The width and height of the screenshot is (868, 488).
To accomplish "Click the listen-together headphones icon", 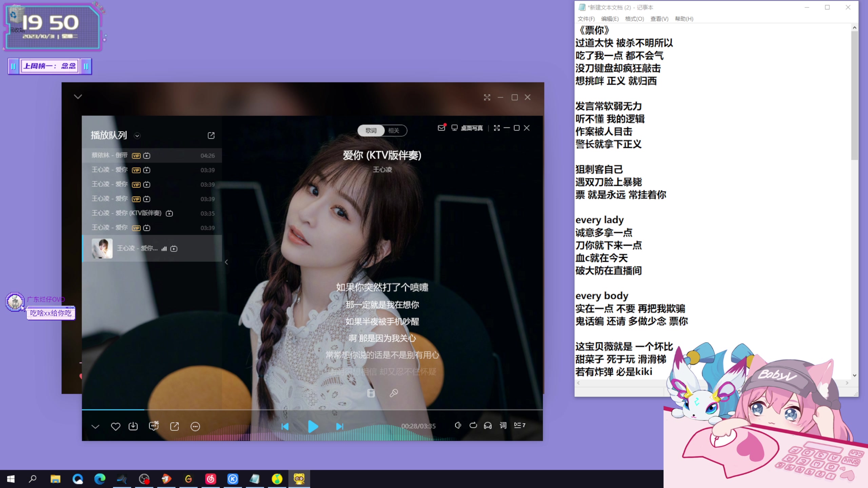I will [488, 426].
